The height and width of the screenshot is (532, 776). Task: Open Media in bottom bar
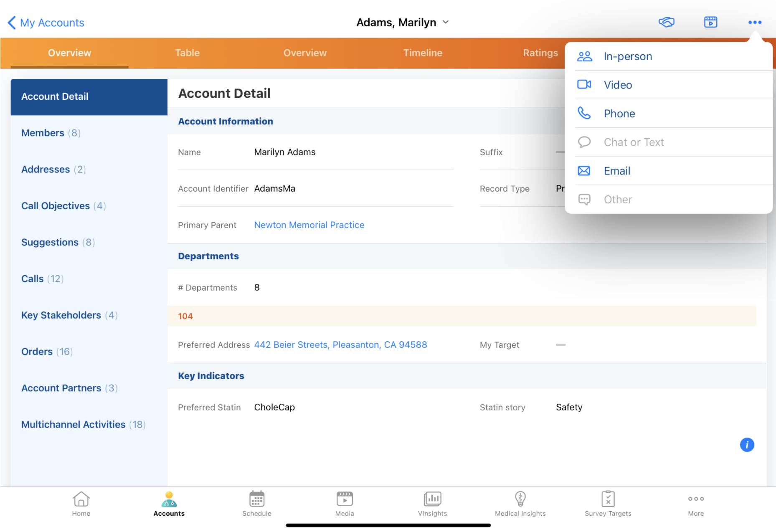(345, 503)
